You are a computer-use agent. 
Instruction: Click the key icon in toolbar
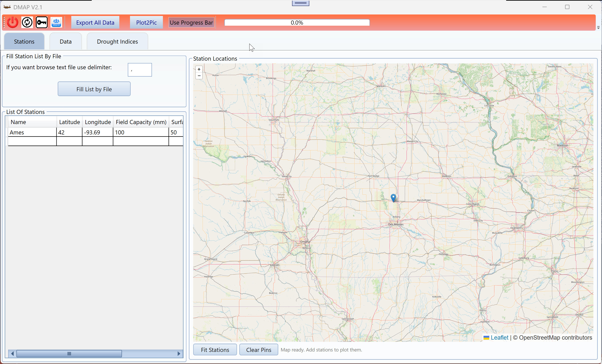pos(42,22)
